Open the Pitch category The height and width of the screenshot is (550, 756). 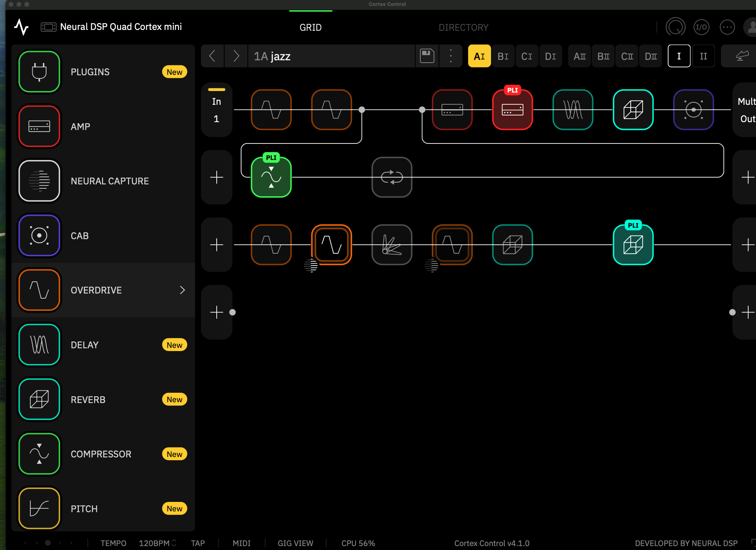coord(103,509)
